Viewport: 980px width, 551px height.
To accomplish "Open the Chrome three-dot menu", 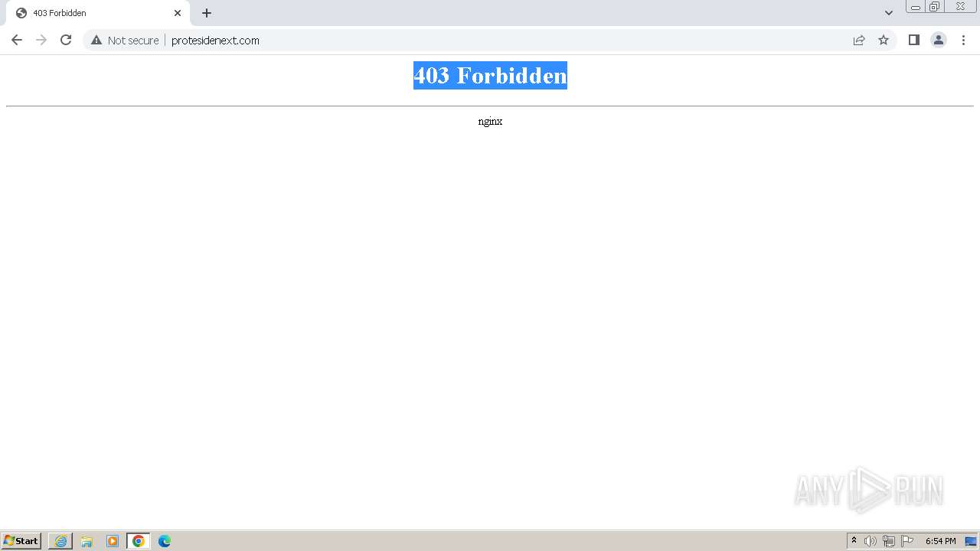I will [x=963, y=40].
